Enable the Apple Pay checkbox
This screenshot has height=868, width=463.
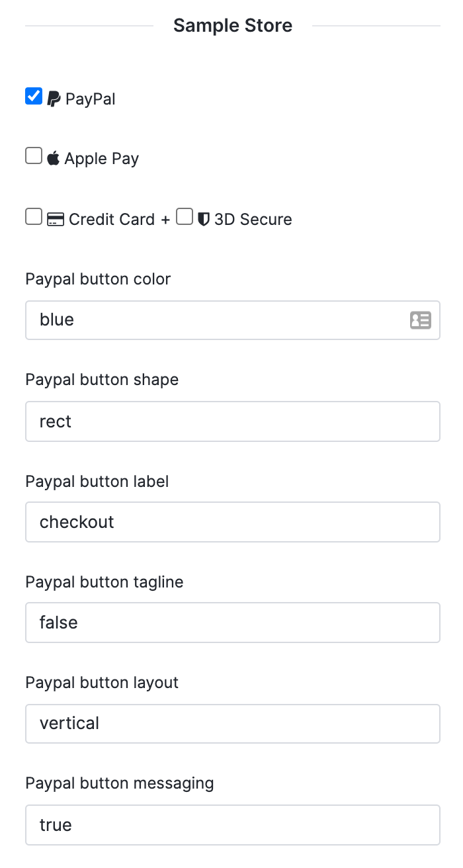[x=34, y=156]
